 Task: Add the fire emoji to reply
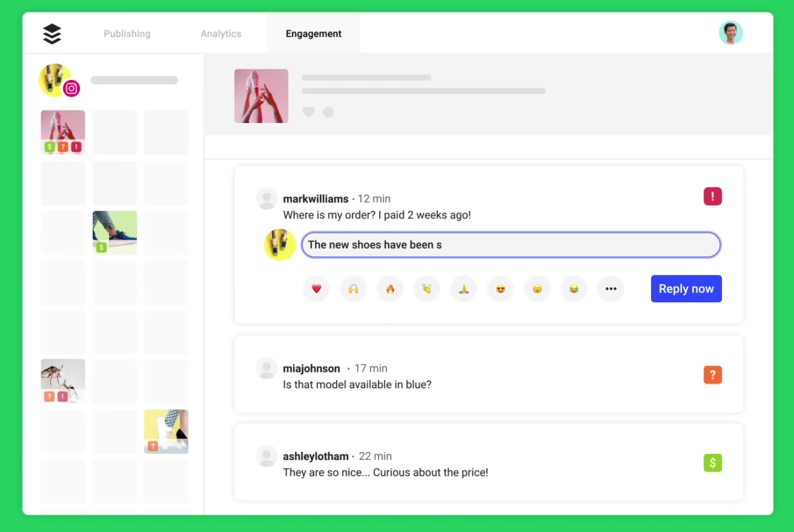(x=390, y=289)
